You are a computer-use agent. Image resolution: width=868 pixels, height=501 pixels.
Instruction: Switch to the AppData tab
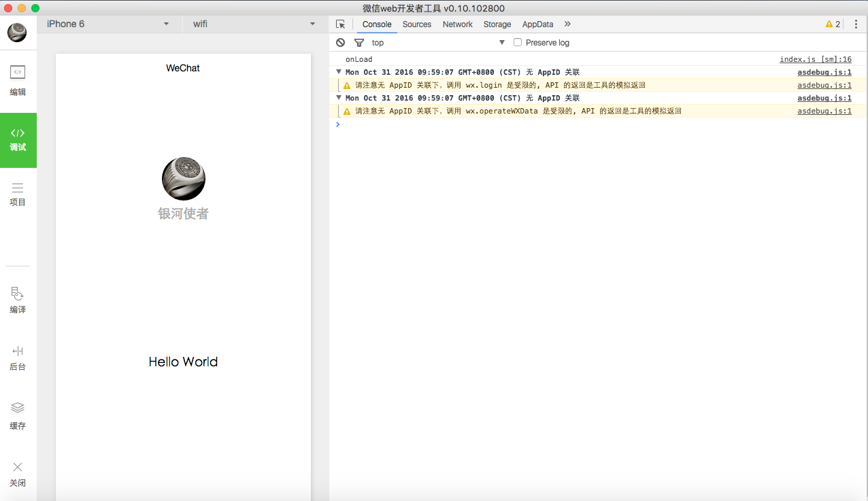pyautogui.click(x=538, y=24)
